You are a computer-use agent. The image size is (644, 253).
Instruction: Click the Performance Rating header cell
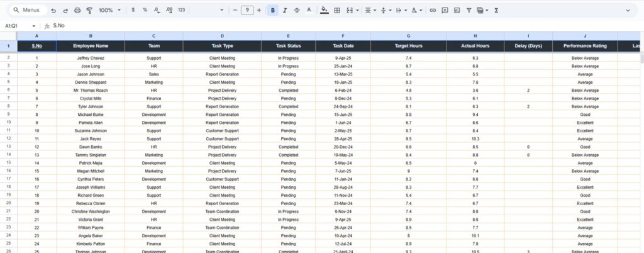coord(585,46)
